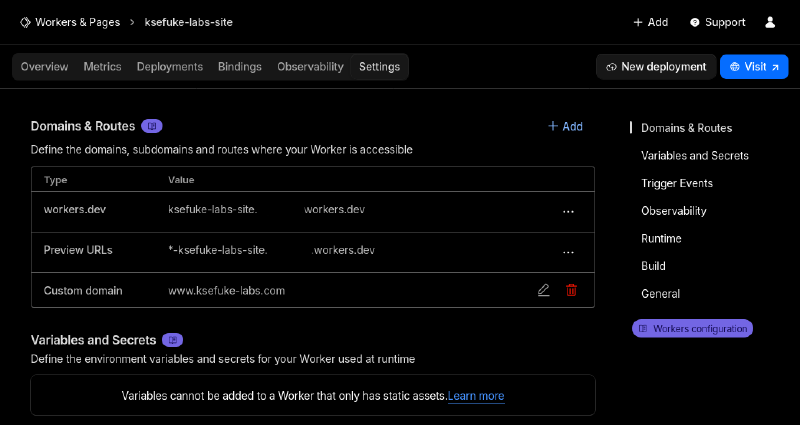Switch to the Observability tab
The image size is (800, 425).
pyautogui.click(x=310, y=67)
